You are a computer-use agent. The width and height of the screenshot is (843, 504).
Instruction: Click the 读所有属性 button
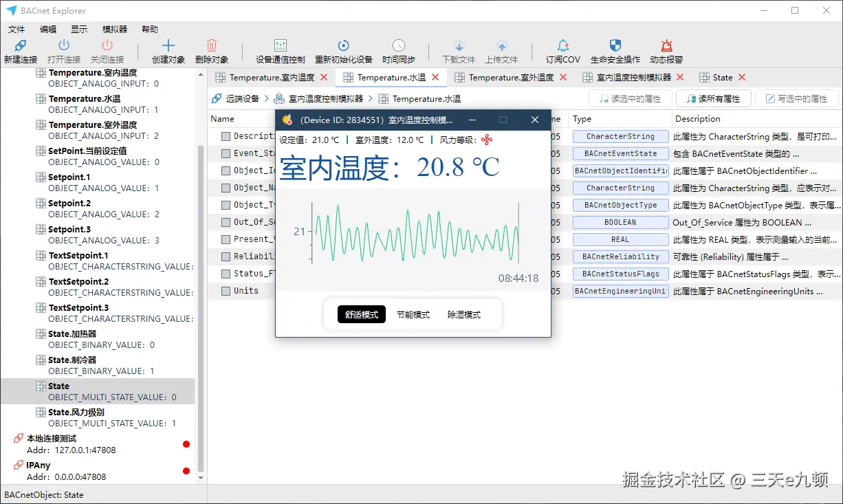[714, 98]
